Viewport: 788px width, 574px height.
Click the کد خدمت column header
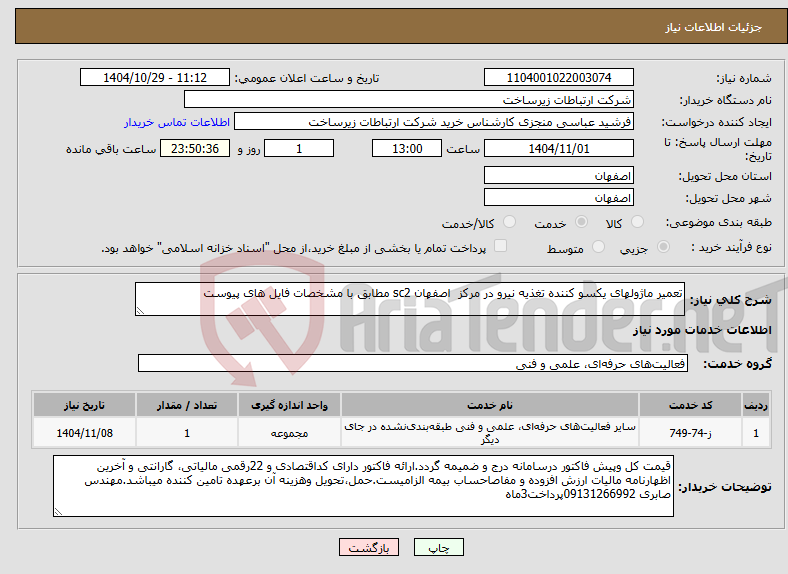point(691,405)
